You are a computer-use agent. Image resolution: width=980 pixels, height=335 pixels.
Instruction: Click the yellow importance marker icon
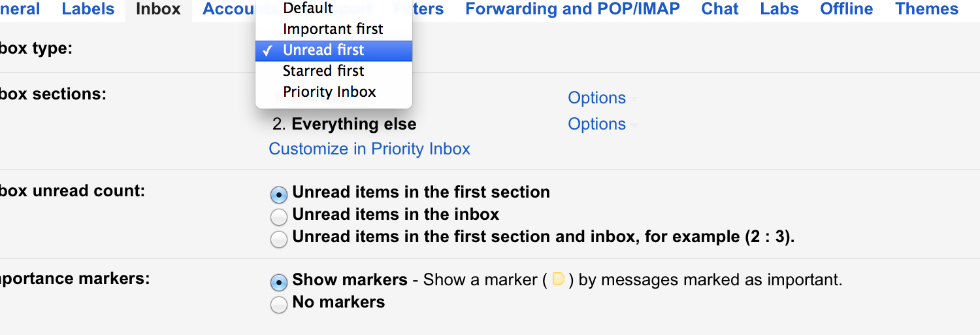(x=558, y=279)
